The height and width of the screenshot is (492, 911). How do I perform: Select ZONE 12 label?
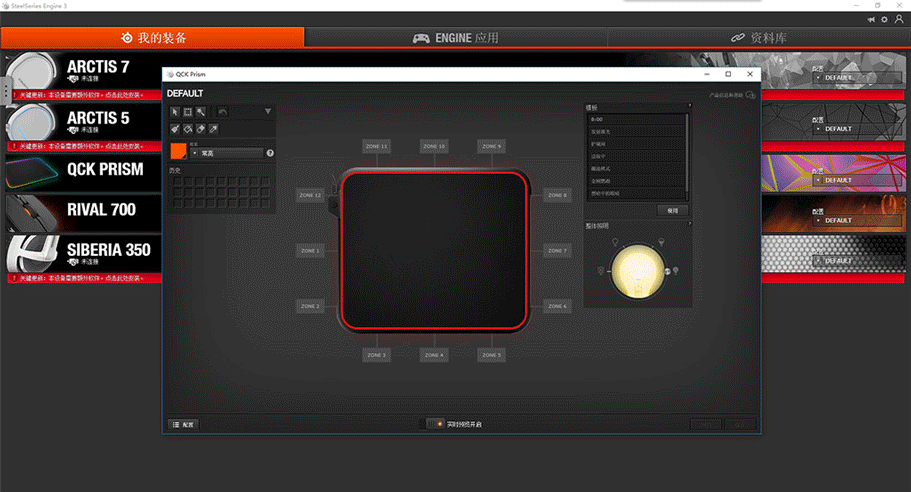click(x=310, y=195)
